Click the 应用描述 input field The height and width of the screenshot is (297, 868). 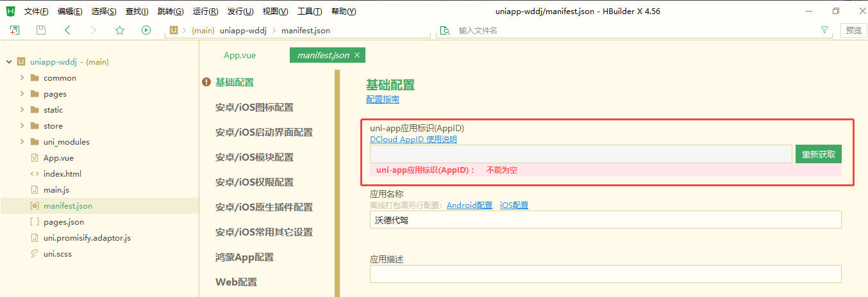point(605,274)
